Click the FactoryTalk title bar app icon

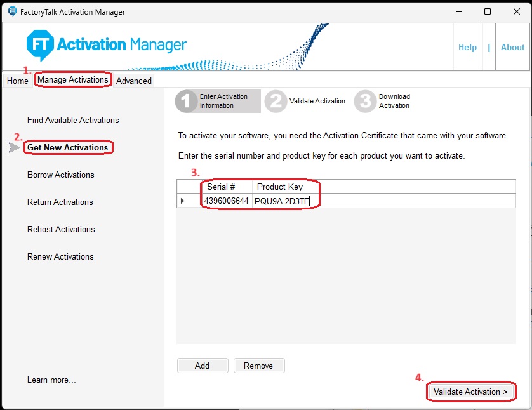coord(12,11)
